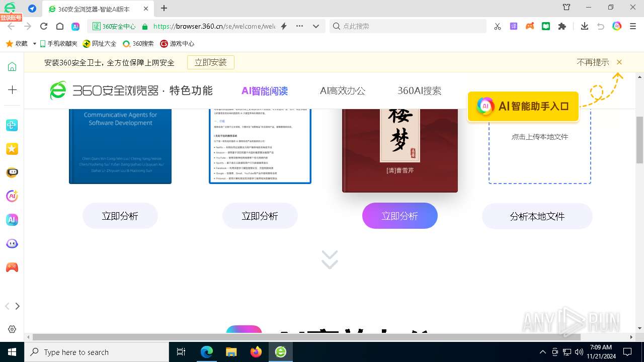Open extensions puzzle piece manager
Image resolution: width=644 pixels, height=362 pixels.
click(562, 26)
